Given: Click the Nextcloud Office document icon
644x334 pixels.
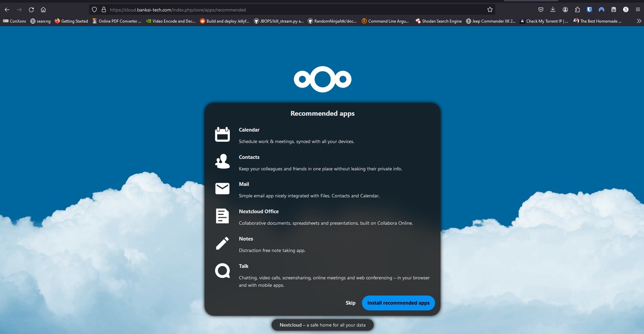Looking at the screenshot, I should (x=222, y=216).
